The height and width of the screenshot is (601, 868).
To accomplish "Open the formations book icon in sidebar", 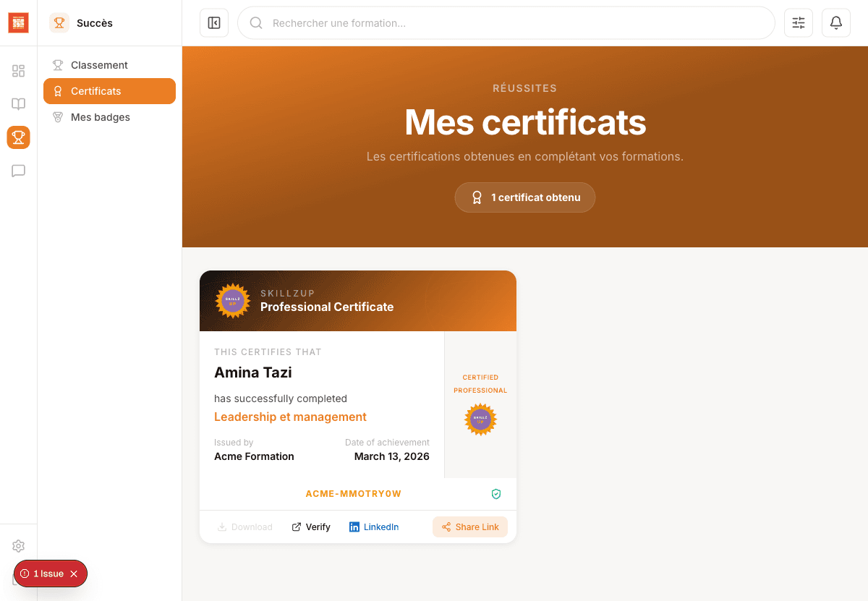I will coord(18,103).
